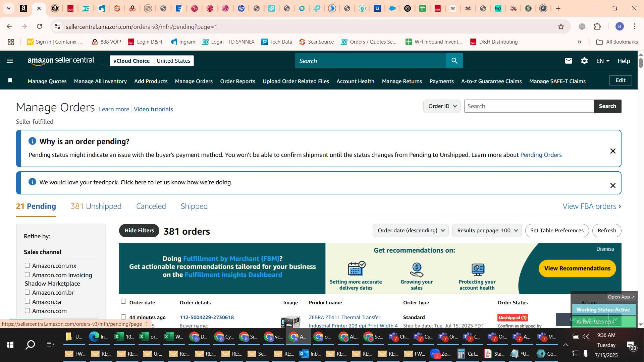This screenshot has width=644, height=362.
Task: Open the Windows notification center icon
Action: pos(631,345)
